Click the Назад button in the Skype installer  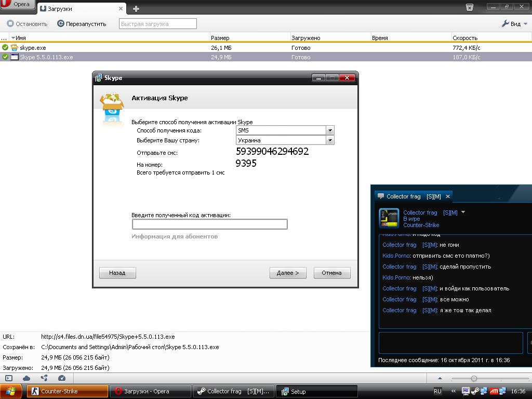117,273
